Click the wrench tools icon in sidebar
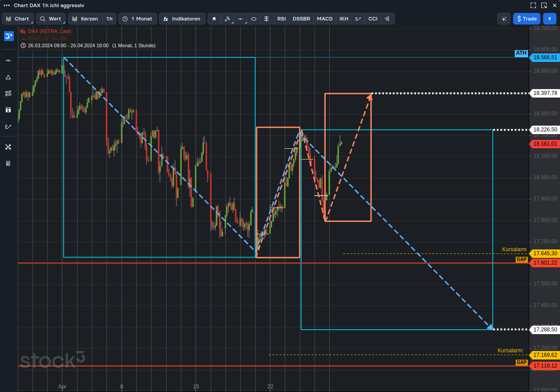 (8, 147)
